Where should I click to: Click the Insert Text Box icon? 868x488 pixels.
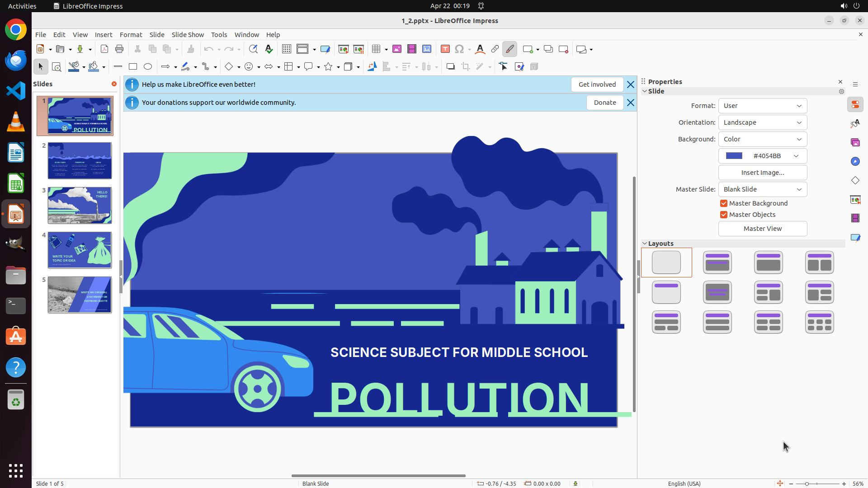(x=445, y=49)
